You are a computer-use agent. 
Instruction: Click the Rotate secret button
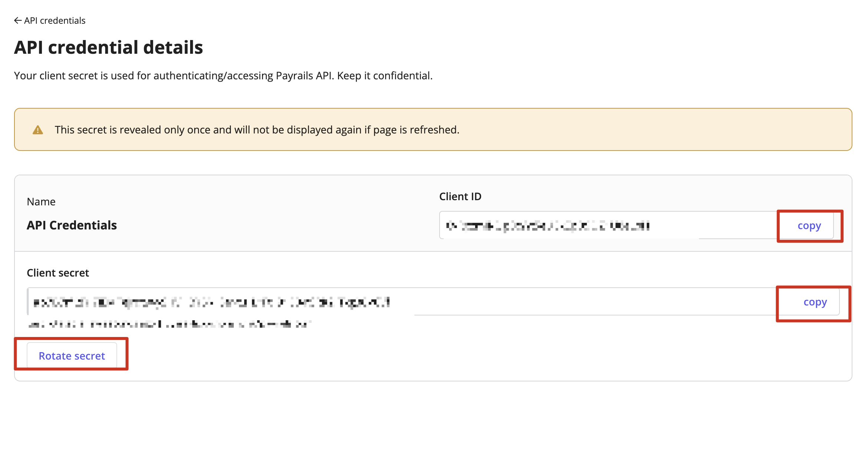click(x=72, y=356)
